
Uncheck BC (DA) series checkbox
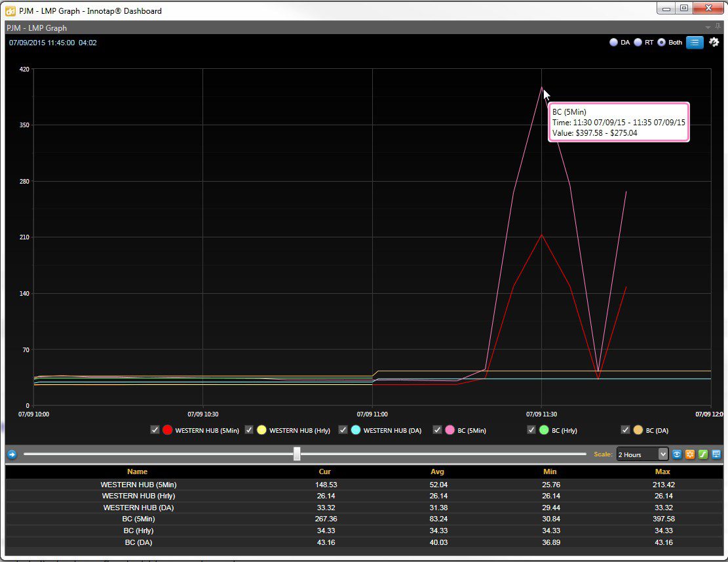coord(625,430)
